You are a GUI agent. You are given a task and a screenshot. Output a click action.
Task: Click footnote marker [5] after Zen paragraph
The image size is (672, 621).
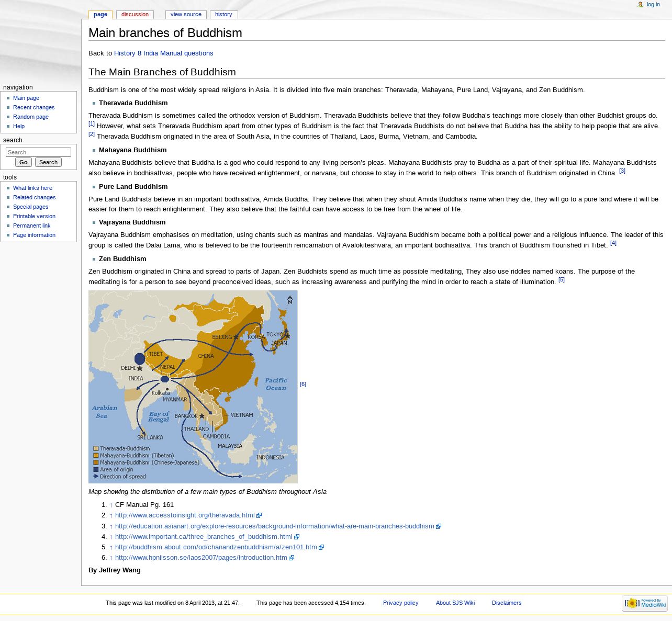pyautogui.click(x=562, y=280)
